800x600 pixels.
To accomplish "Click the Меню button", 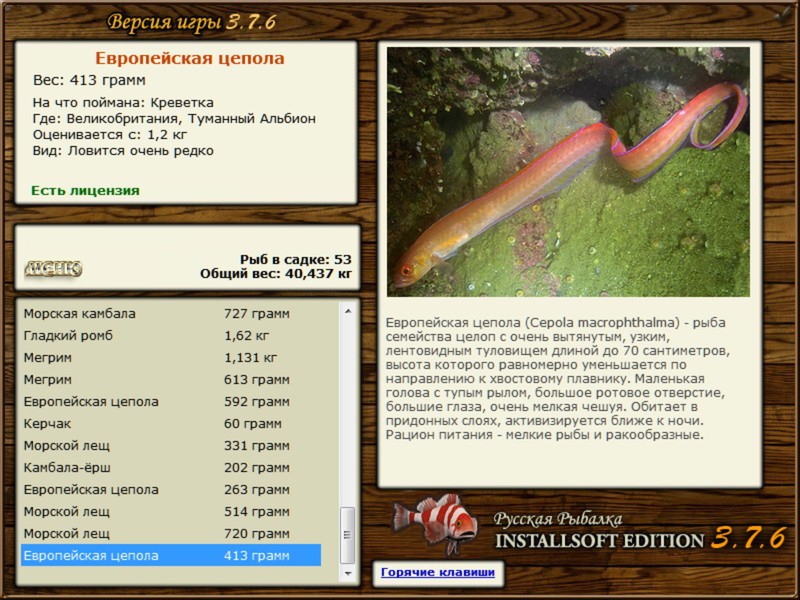I will [53, 268].
